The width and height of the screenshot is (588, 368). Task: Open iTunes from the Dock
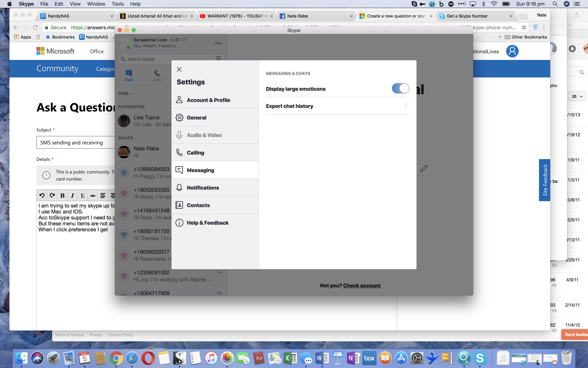211,358
